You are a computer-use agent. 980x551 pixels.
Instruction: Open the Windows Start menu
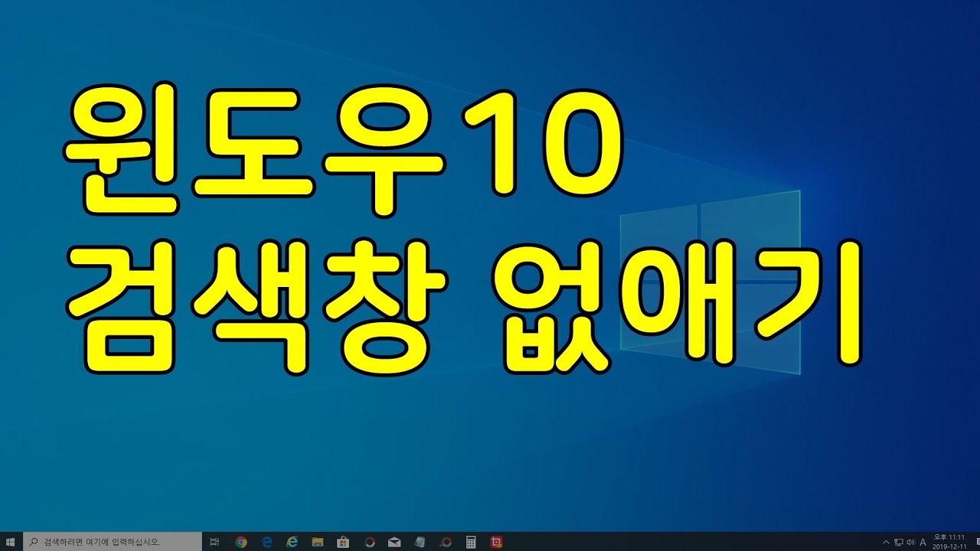(11, 542)
